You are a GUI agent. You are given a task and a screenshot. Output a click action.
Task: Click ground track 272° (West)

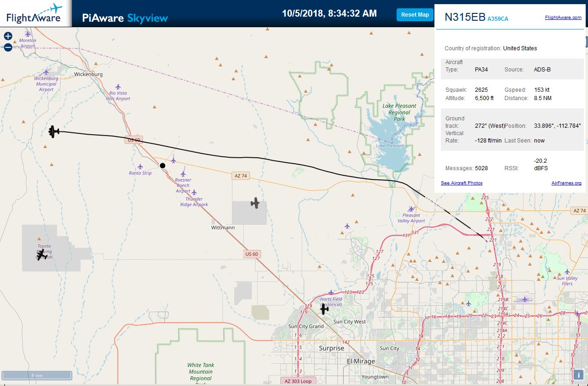[x=490, y=125]
